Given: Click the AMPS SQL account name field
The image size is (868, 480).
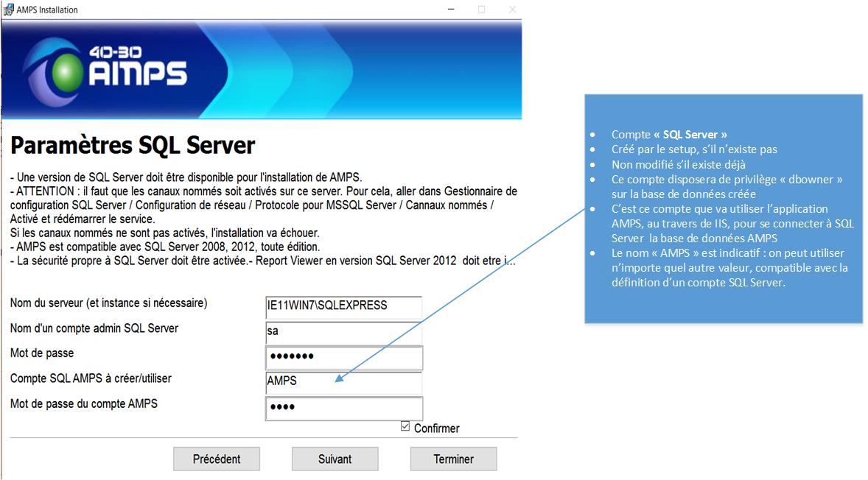Looking at the screenshot, I should [x=343, y=381].
